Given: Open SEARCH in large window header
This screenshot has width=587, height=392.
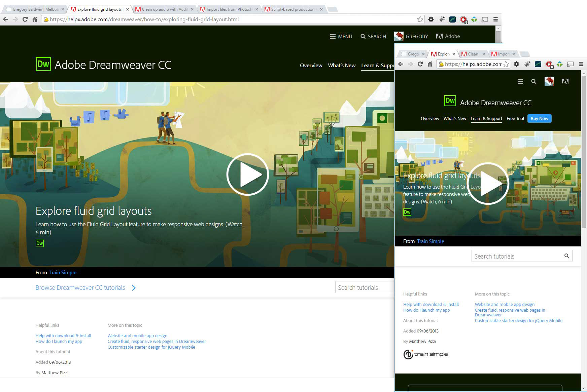Looking at the screenshot, I should pos(373,36).
